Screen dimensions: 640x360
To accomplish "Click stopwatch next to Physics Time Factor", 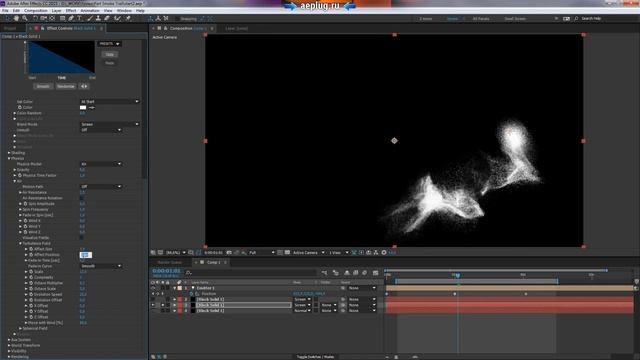I will point(20,175).
